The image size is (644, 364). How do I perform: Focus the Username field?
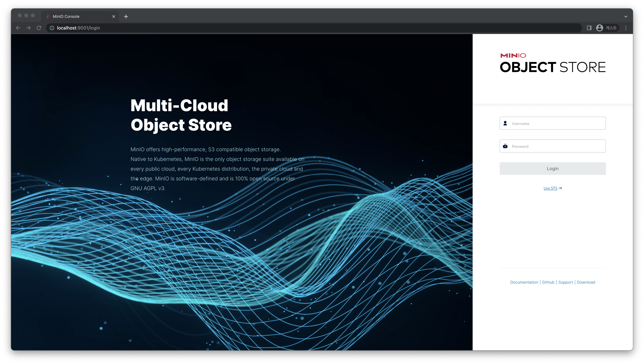point(552,123)
